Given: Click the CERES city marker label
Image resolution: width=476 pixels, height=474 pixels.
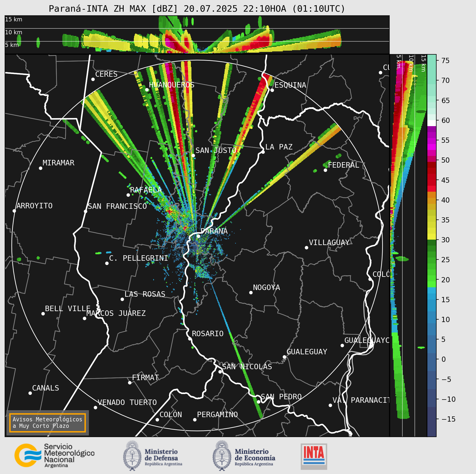Looking at the screenshot, I should 106,74.
